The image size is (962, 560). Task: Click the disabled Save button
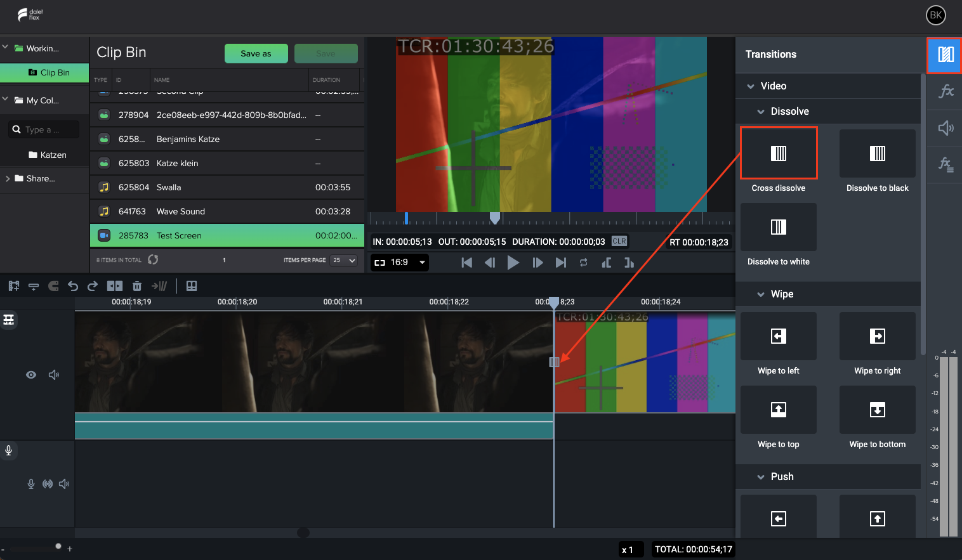pyautogui.click(x=326, y=53)
